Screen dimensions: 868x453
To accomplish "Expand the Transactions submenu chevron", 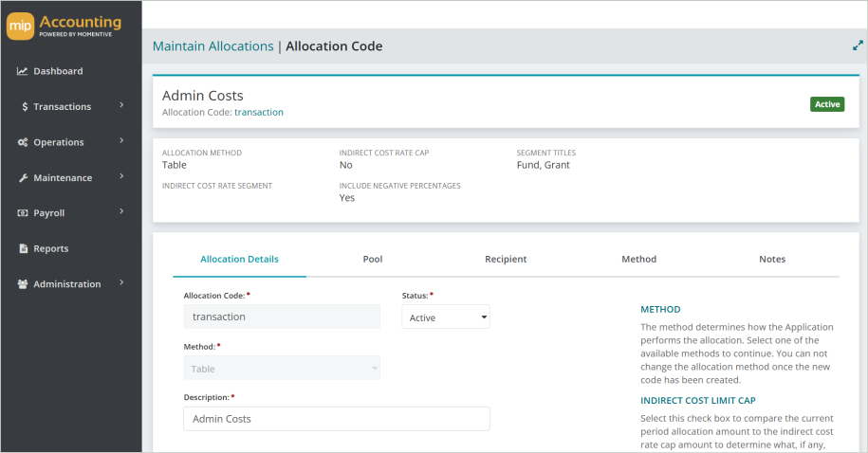I will point(122,105).
